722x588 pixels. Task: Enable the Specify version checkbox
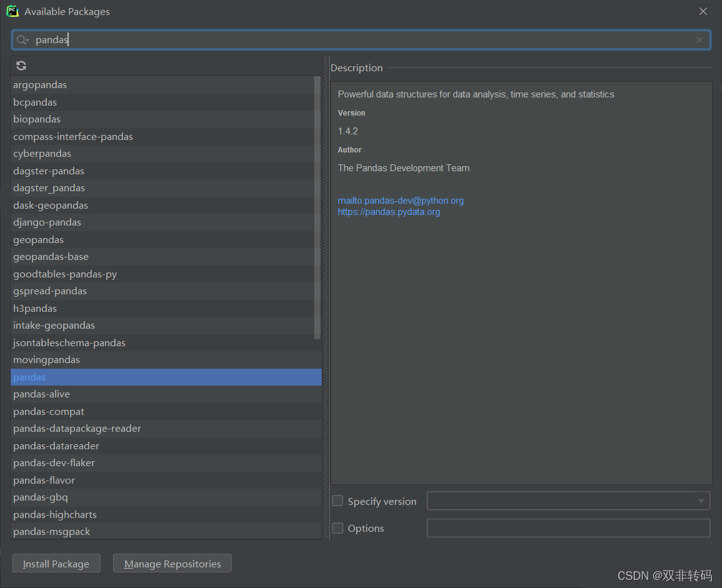(x=337, y=501)
